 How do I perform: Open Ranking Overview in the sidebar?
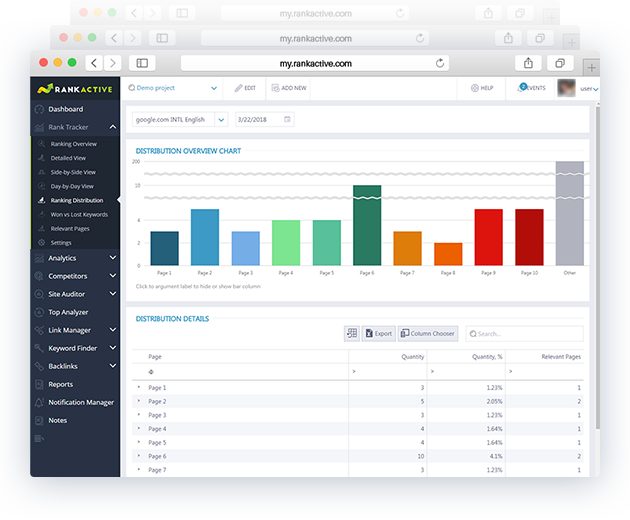click(x=74, y=144)
